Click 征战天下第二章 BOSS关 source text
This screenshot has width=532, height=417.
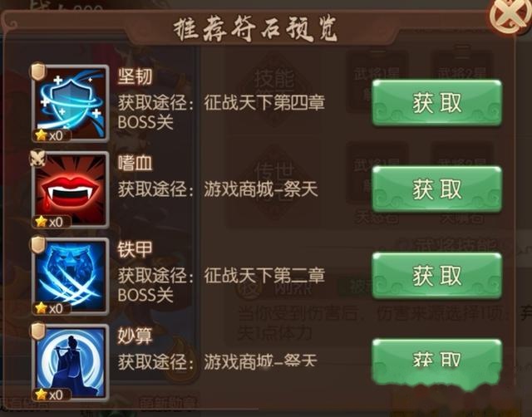221,285
